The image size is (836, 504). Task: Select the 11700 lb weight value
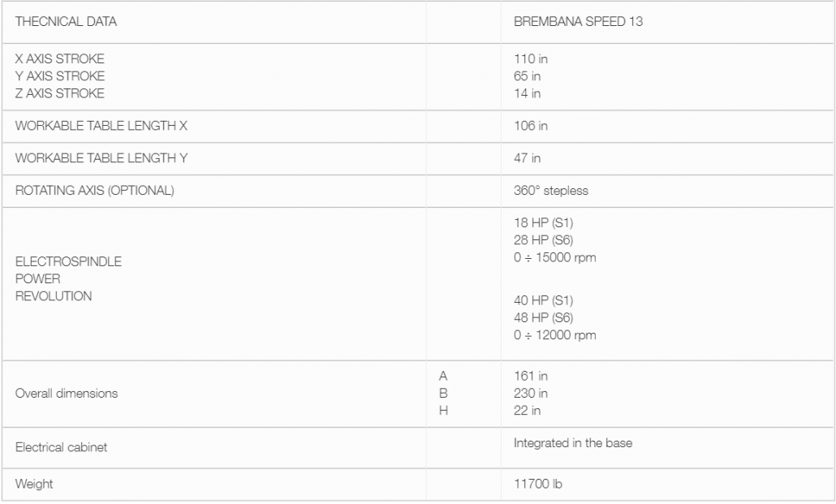[x=538, y=485]
